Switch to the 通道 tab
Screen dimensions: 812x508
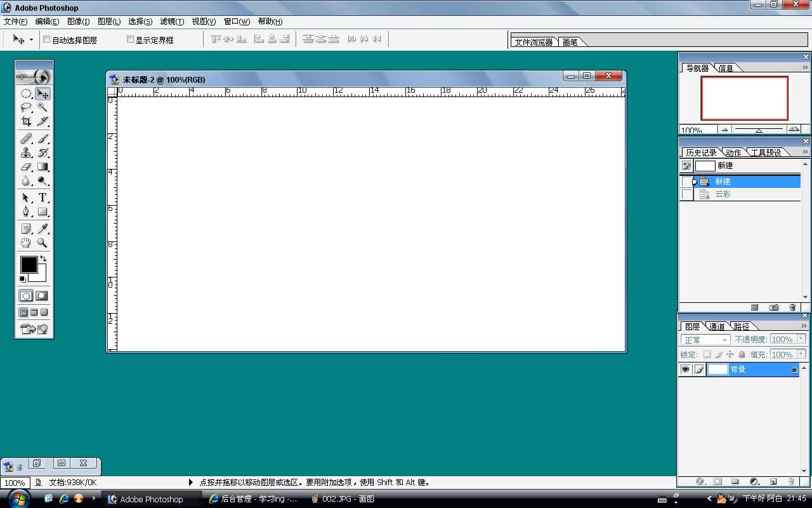click(x=717, y=326)
